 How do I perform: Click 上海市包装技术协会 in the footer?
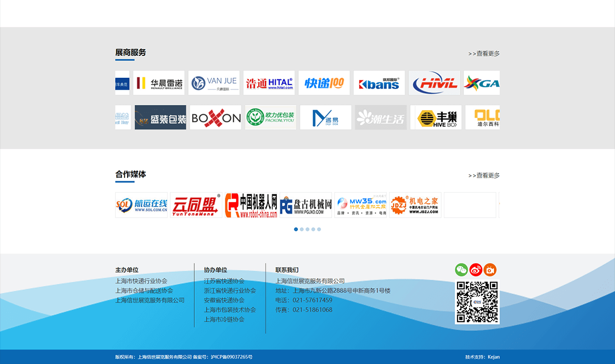coord(230,310)
